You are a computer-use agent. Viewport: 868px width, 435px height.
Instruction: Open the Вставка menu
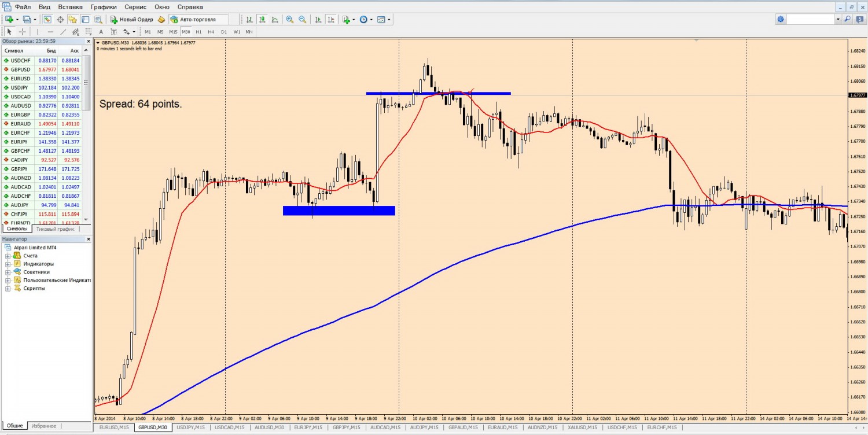point(71,7)
